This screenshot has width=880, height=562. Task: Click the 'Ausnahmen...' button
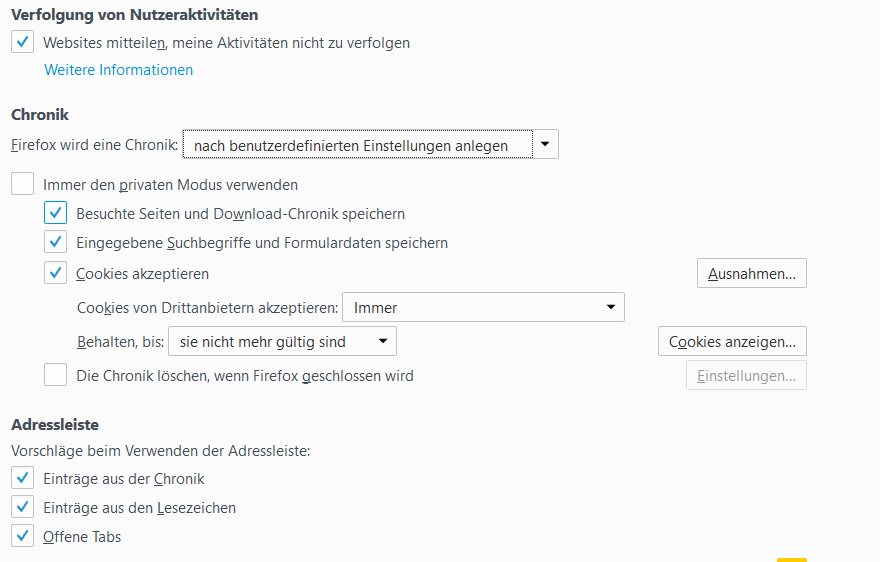751,273
